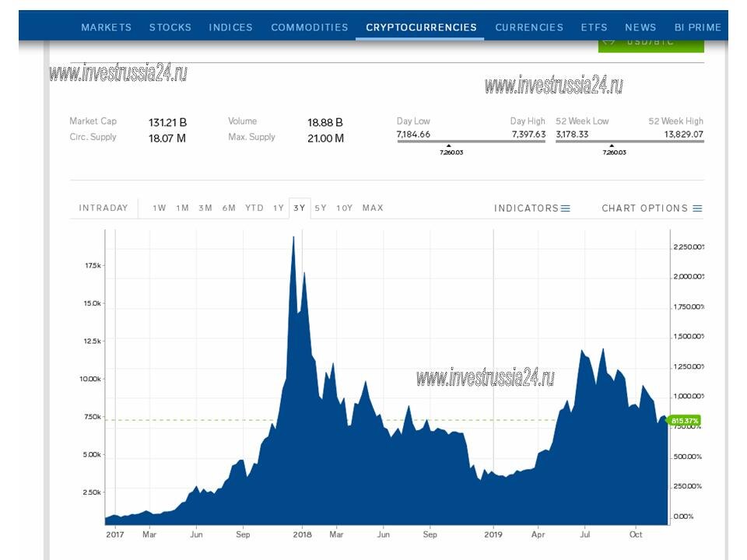Click the 52 Week range bar

(x=630, y=142)
